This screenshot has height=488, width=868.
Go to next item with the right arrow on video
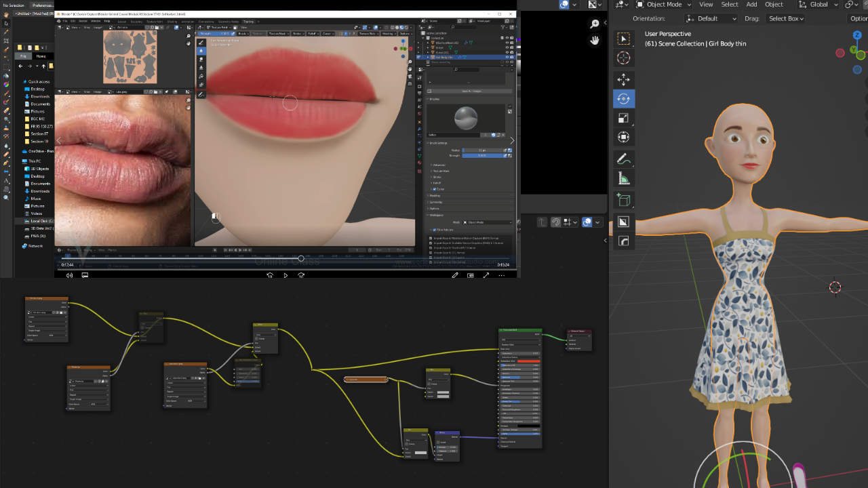(512, 141)
